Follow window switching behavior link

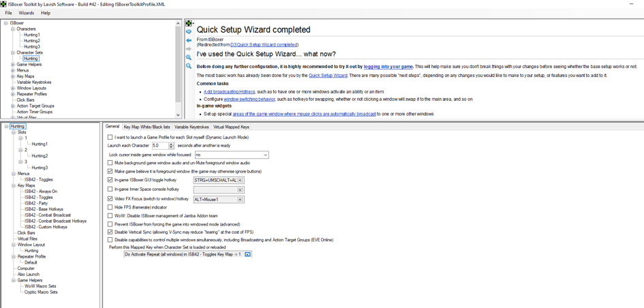point(249,99)
